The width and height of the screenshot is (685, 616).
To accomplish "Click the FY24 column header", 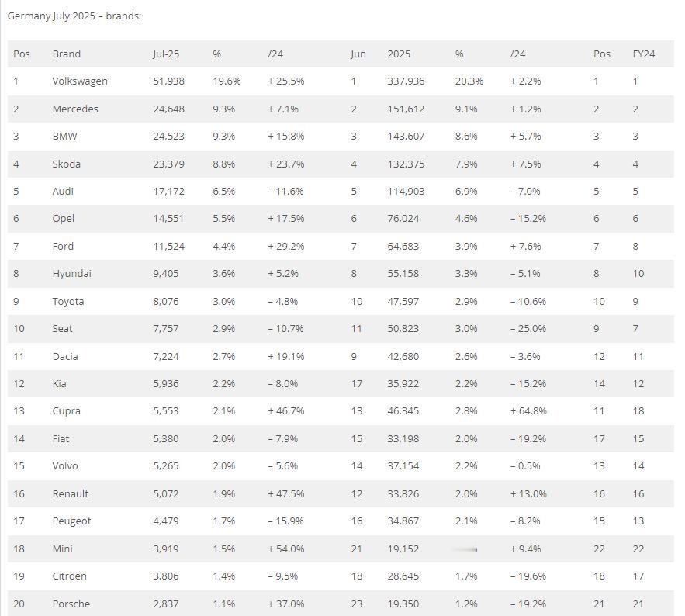I will point(644,54).
